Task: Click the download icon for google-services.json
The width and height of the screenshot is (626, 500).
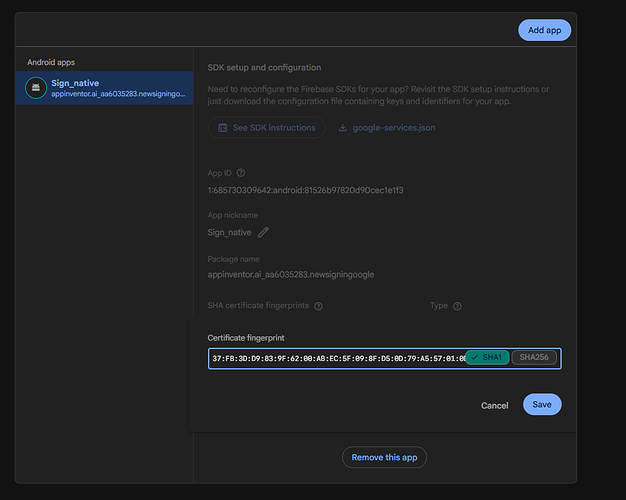Action: (x=343, y=128)
